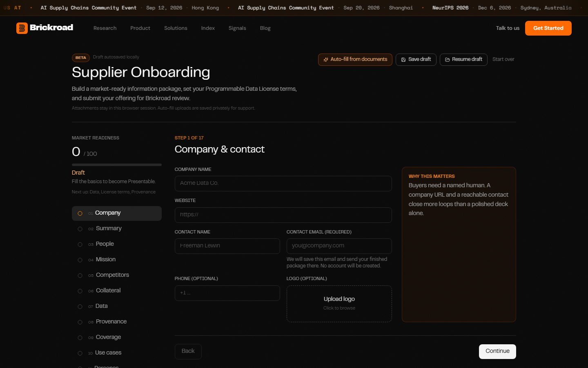Image resolution: width=588 pixels, height=368 pixels.
Task: Focus the Company Name input field
Action: [283, 184]
